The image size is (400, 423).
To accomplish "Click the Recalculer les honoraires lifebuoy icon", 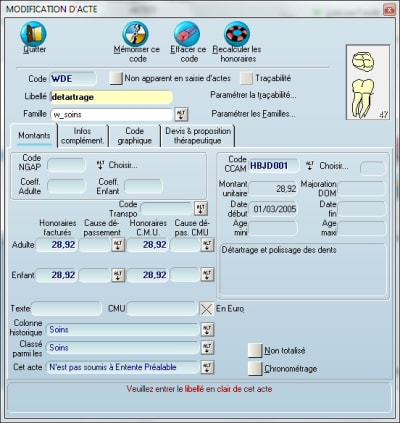I will pyautogui.click(x=237, y=33).
